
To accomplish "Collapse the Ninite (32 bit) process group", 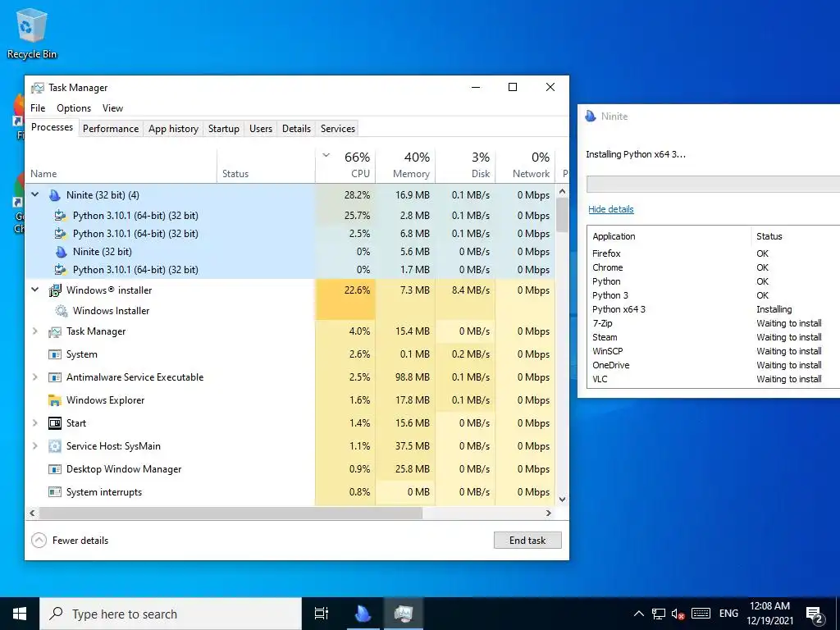I will tap(35, 195).
